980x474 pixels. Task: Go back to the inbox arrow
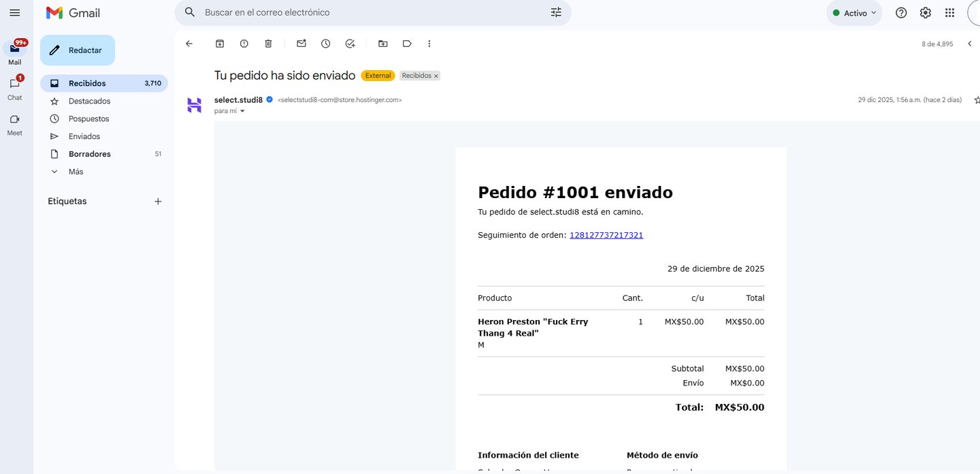pyautogui.click(x=189, y=44)
